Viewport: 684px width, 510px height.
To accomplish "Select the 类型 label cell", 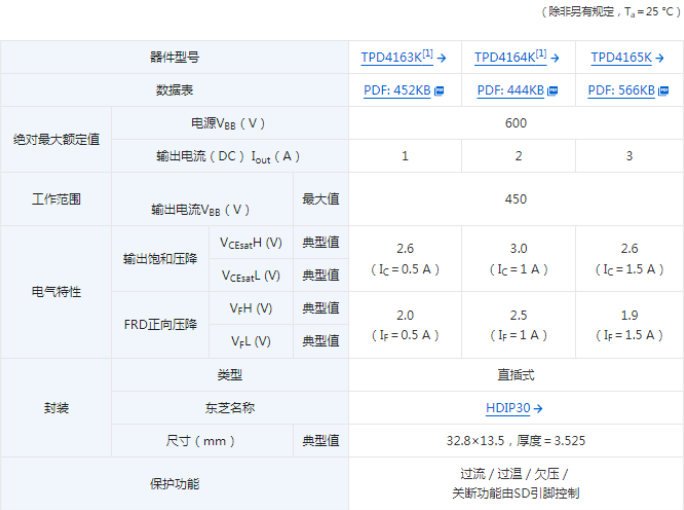I will coord(230,375).
